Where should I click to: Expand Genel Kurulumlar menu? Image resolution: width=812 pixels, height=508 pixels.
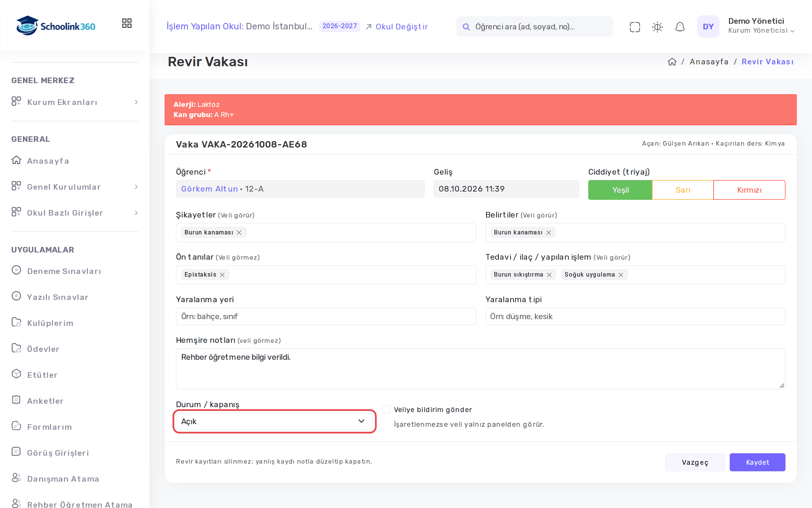pos(75,187)
